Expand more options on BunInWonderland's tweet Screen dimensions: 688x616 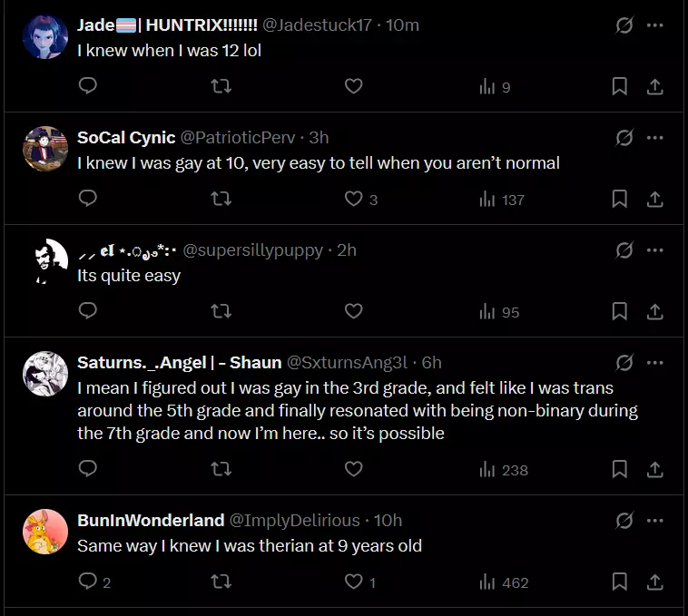pyautogui.click(x=654, y=520)
